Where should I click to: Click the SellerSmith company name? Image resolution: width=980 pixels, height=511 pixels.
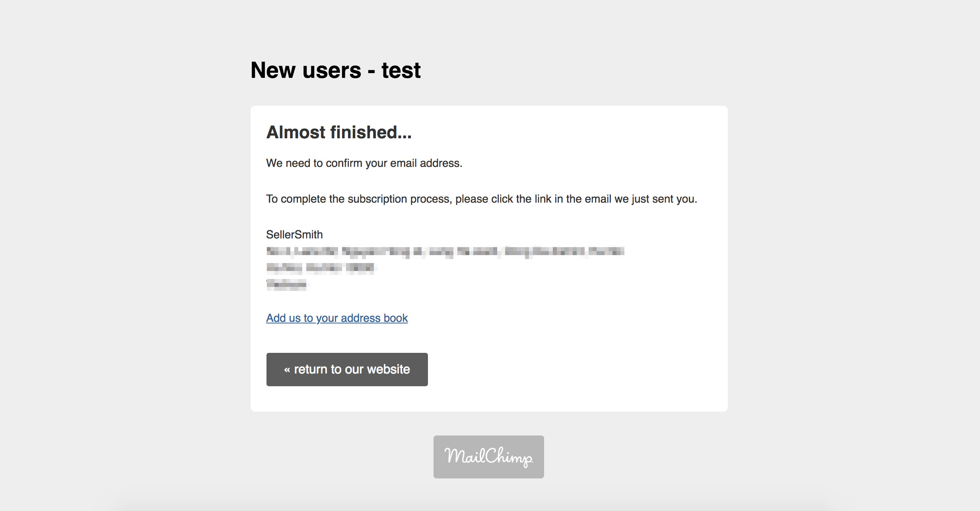[294, 234]
